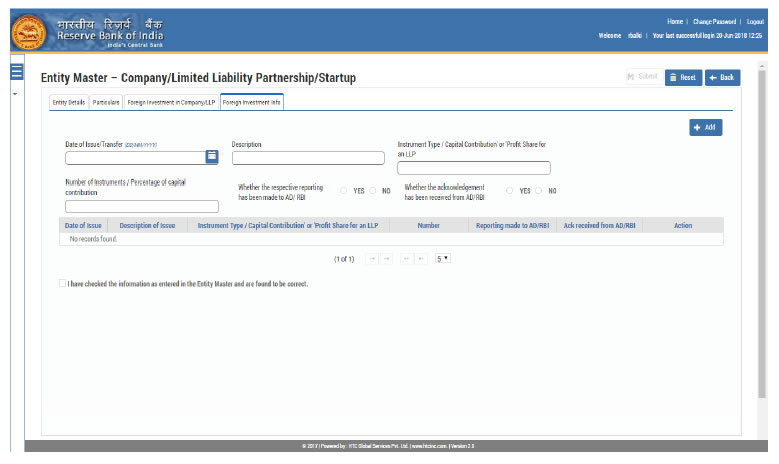Open the date picker calendar icon
779x464 pixels.
click(212, 157)
